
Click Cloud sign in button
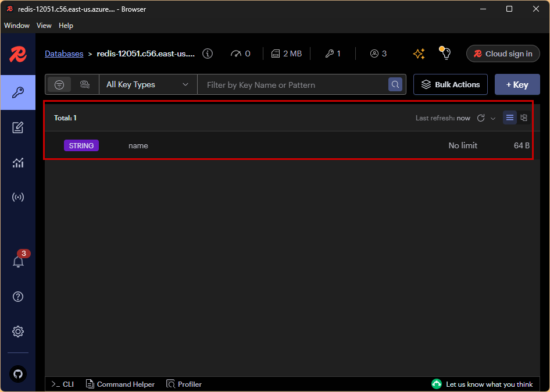tap(503, 54)
